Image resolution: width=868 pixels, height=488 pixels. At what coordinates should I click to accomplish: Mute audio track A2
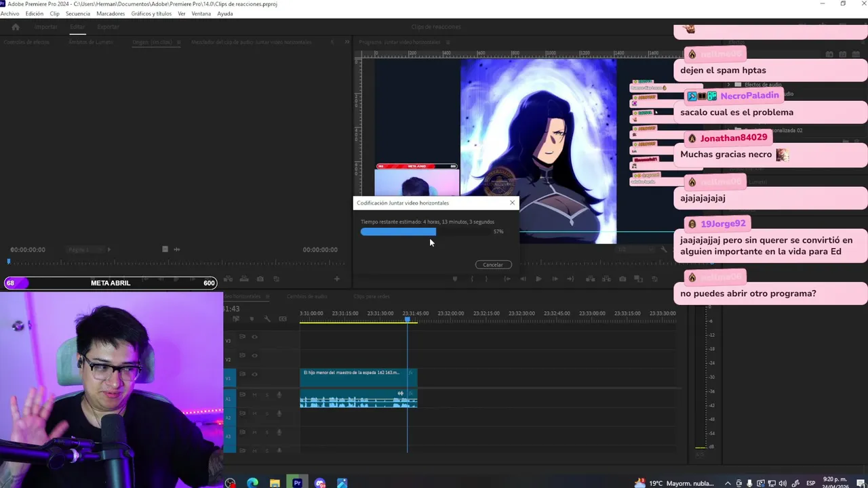(x=255, y=413)
